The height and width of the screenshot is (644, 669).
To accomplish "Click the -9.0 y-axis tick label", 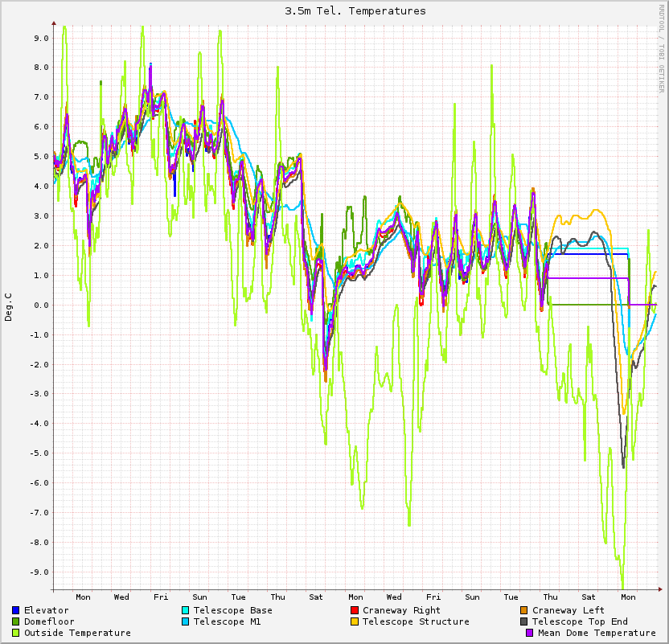I will click(x=39, y=572).
